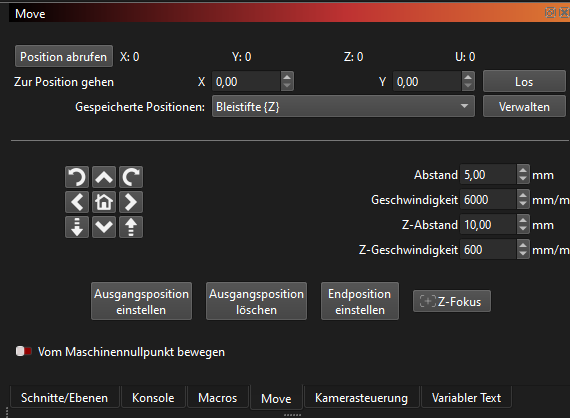Open the Kamerasteuerung tab

click(361, 398)
